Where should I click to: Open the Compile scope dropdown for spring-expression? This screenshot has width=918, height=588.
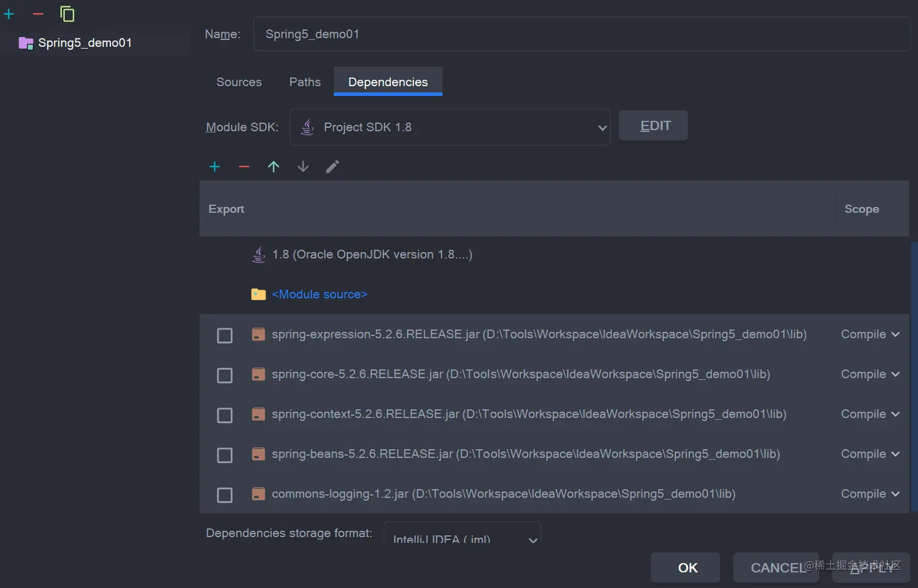pos(870,334)
